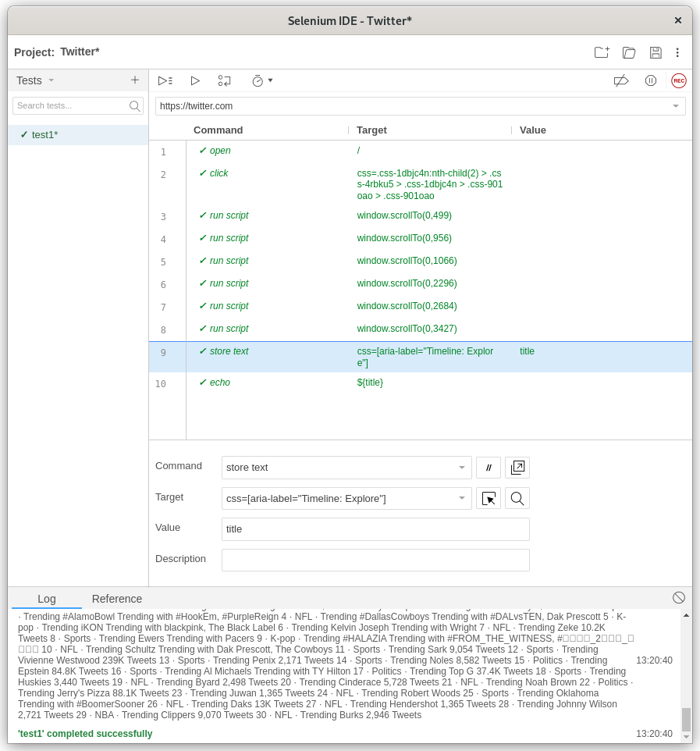Click row number 10 to set breakpoint

pyautogui.click(x=161, y=383)
